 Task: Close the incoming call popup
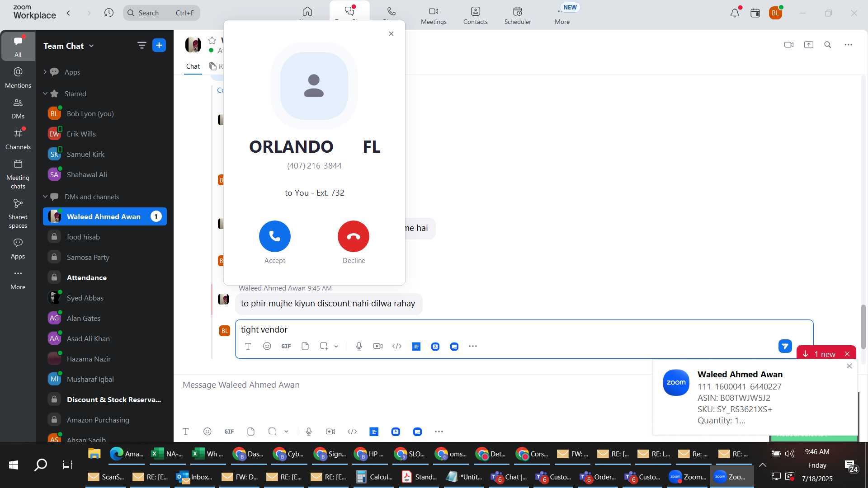point(392,34)
